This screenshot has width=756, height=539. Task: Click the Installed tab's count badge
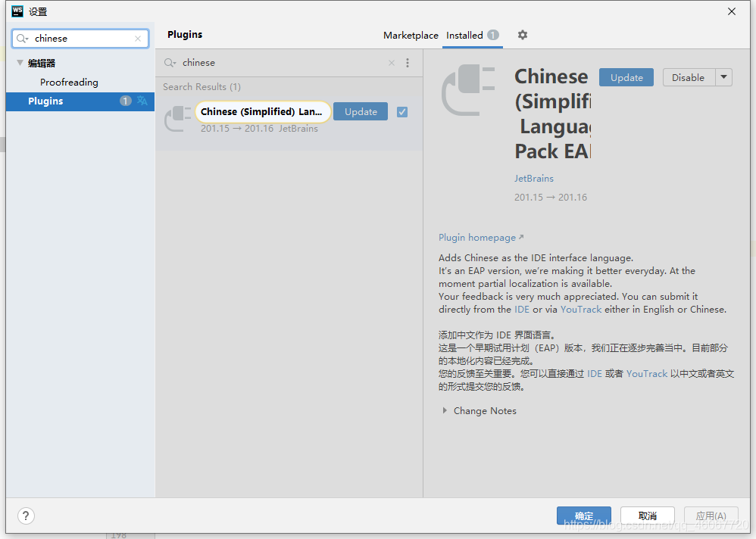(x=492, y=35)
